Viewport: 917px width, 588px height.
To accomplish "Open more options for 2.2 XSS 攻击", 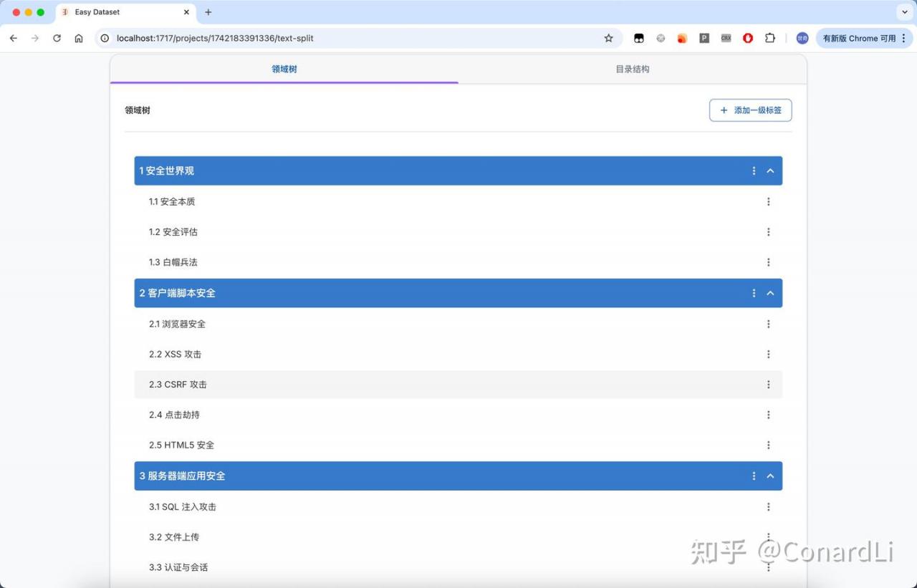I will click(768, 354).
